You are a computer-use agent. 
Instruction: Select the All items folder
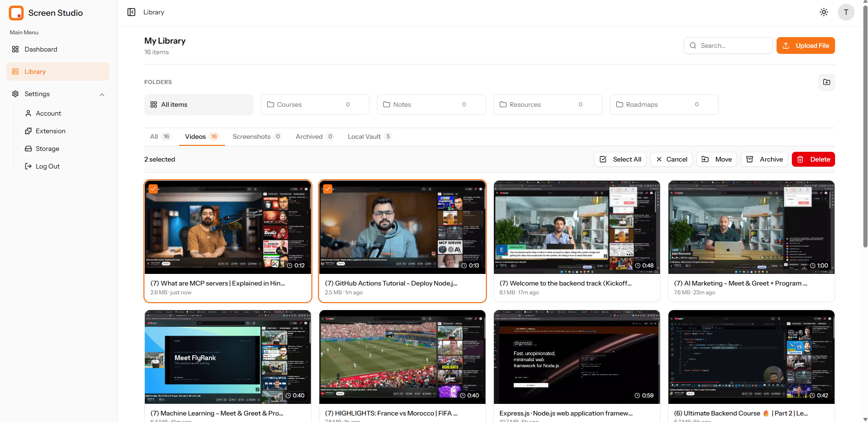pyautogui.click(x=199, y=104)
